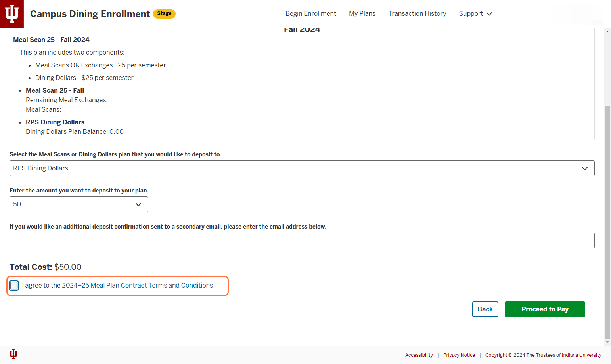611x364 pixels.
Task: Click the "Select the Meal Scans or Dining Dollars plan" label
Action: pos(115,154)
